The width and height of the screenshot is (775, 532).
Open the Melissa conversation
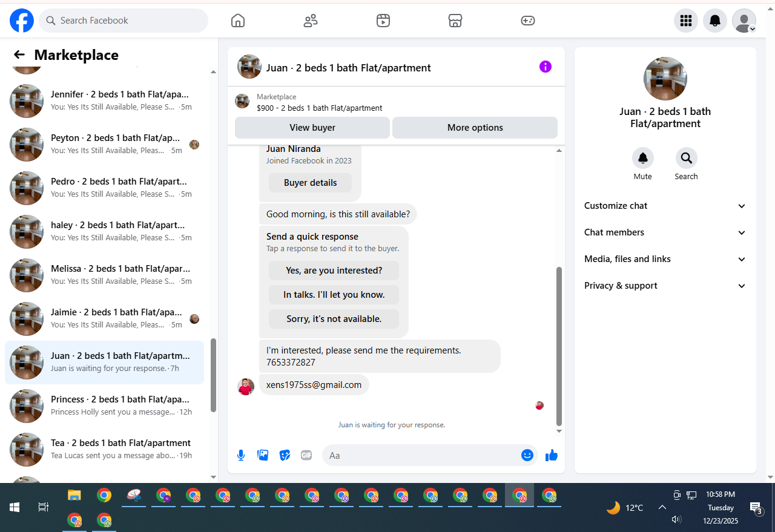coord(104,275)
